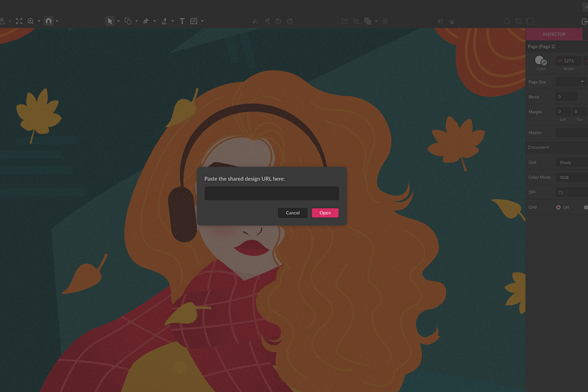The width and height of the screenshot is (588, 392).
Task: Open the Page Size dropdown
Action: 570,81
